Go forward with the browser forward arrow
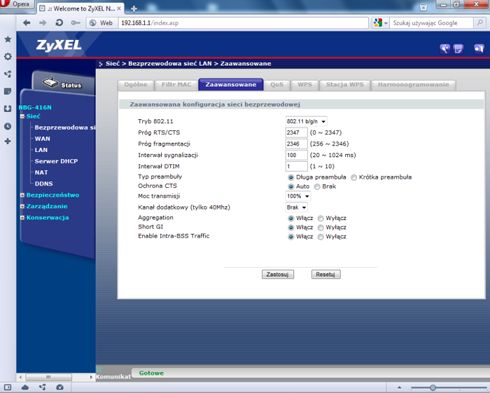490x393 pixels. pyautogui.click(x=43, y=23)
